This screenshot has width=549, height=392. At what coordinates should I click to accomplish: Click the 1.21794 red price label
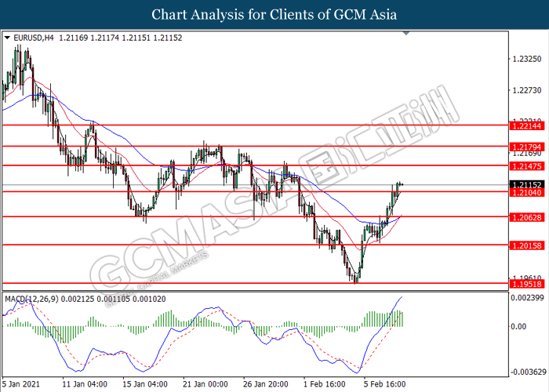tap(526, 147)
